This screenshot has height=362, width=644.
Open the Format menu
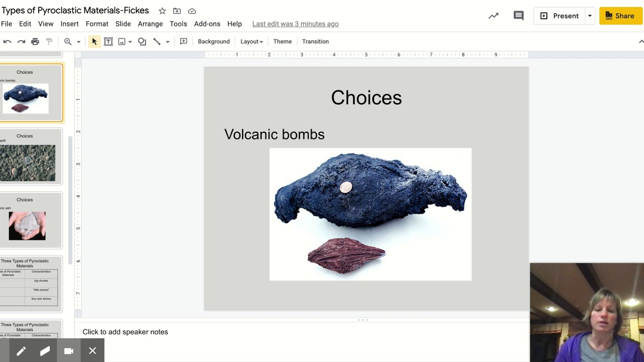pyautogui.click(x=97, y=24)
